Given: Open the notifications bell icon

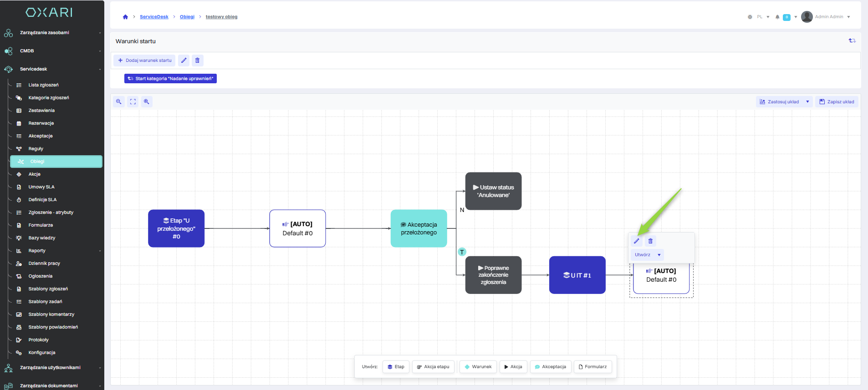Looking at the screenshot, I should point(777,17).
